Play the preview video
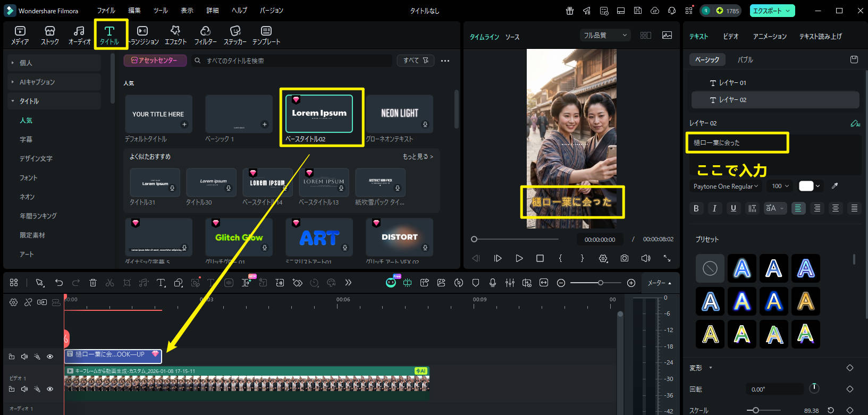This screenshot has height=415, width=868. tap(519, 258)
